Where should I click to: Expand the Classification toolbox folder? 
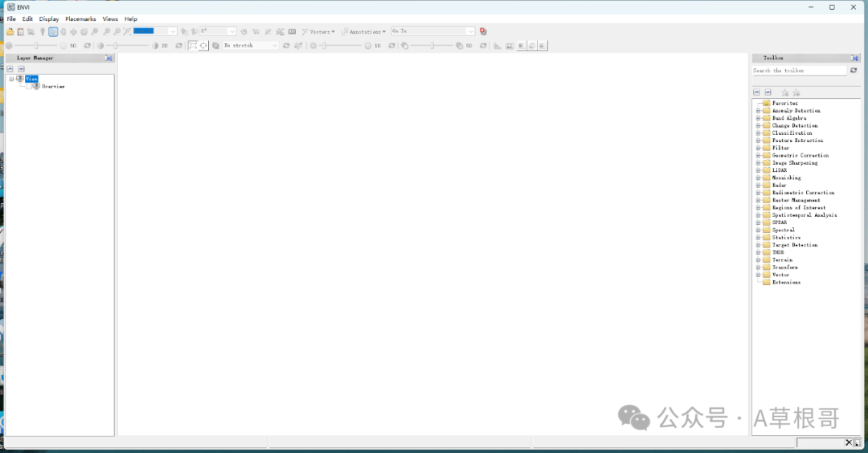pos(758,133)
